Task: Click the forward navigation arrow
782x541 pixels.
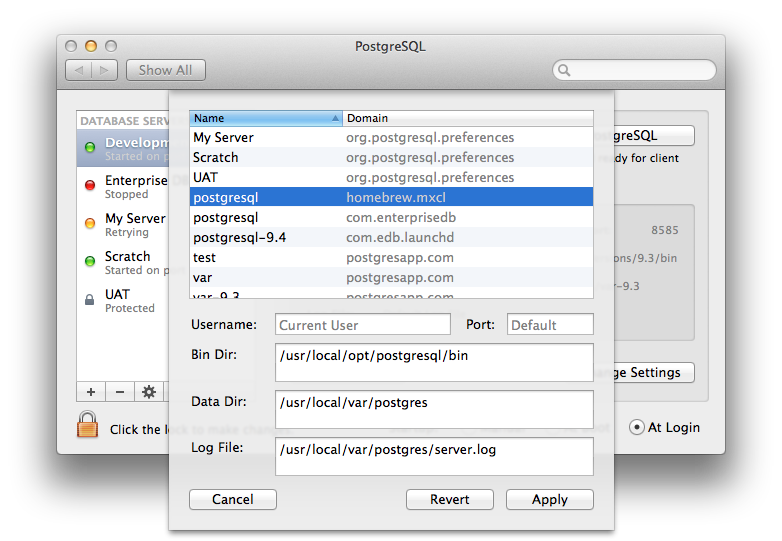Action: 104,70
